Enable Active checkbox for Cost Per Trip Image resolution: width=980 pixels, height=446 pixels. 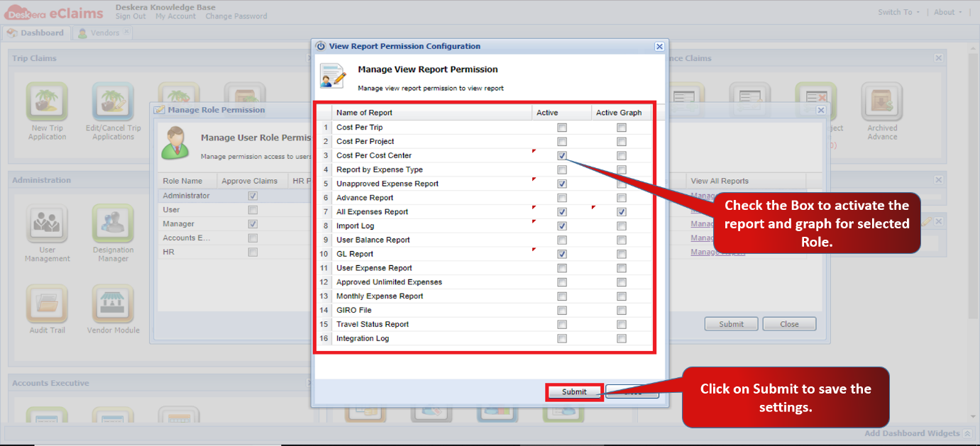[562, 128]
